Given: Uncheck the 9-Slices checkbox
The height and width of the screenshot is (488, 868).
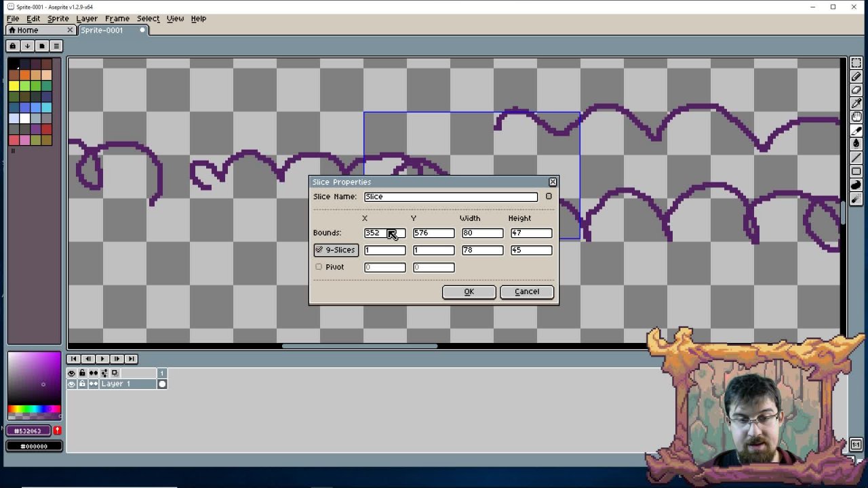Looking at the screenshot, I should coord(319,250).
